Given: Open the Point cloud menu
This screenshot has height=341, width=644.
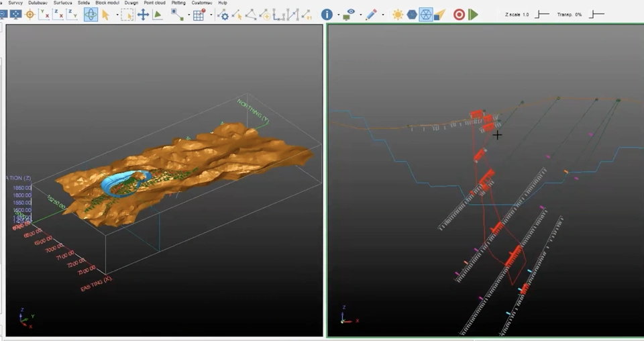Looking at the screenshot, I should [154, 3].
